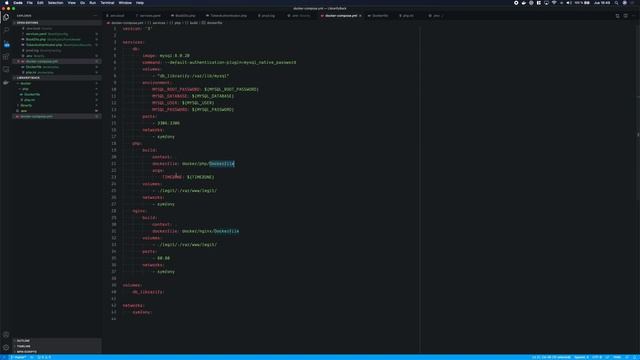Click the git branch indicator in the status bar
The width and height of the screenshot is (640, 360).
click(x=18, y=357)
